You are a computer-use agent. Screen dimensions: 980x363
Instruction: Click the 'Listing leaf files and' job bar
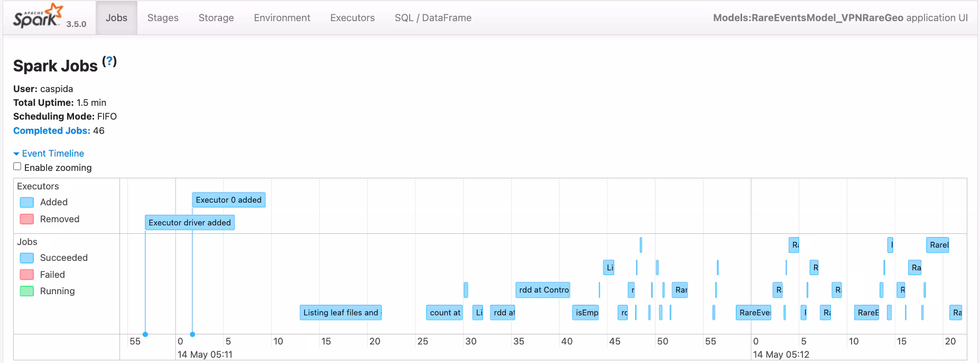pos(340,313)
